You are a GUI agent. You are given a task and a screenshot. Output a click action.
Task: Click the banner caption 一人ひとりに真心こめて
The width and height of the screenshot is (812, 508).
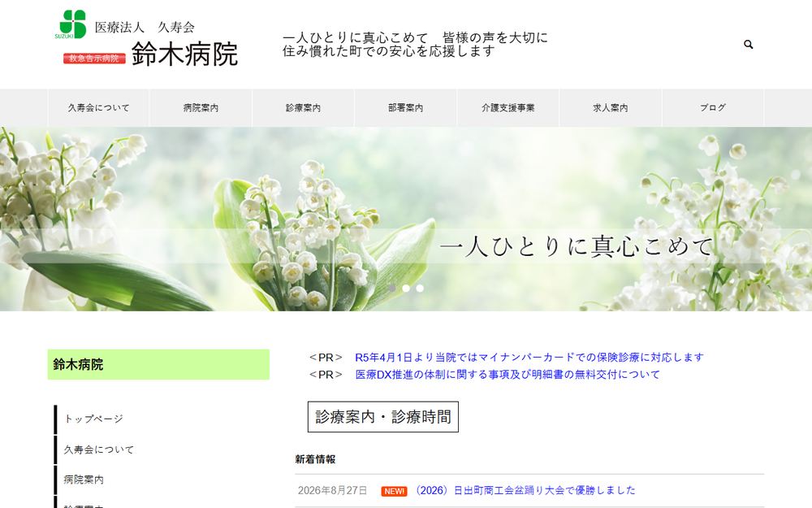(577, 246)
